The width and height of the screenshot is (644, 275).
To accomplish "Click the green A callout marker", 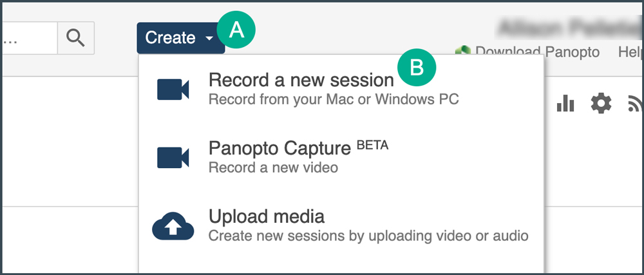I will 237,29.
